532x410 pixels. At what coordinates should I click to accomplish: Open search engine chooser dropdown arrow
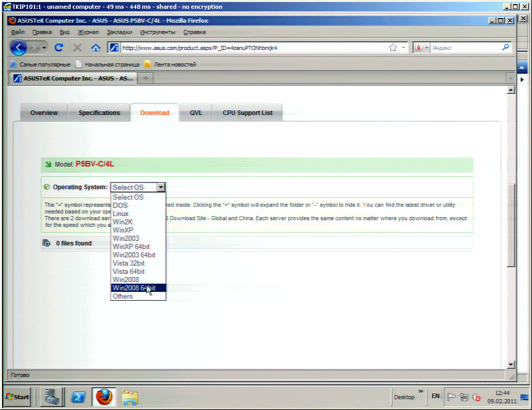click(x=427, y=47)
